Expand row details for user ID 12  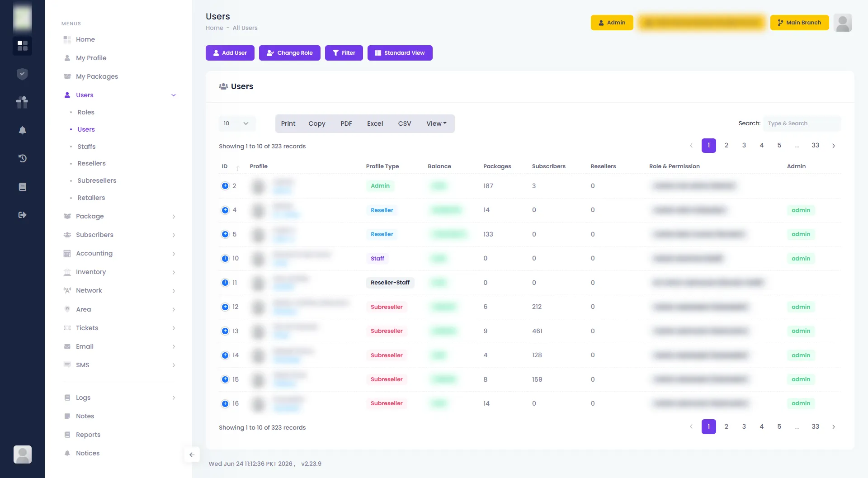(x=225, y=307)
